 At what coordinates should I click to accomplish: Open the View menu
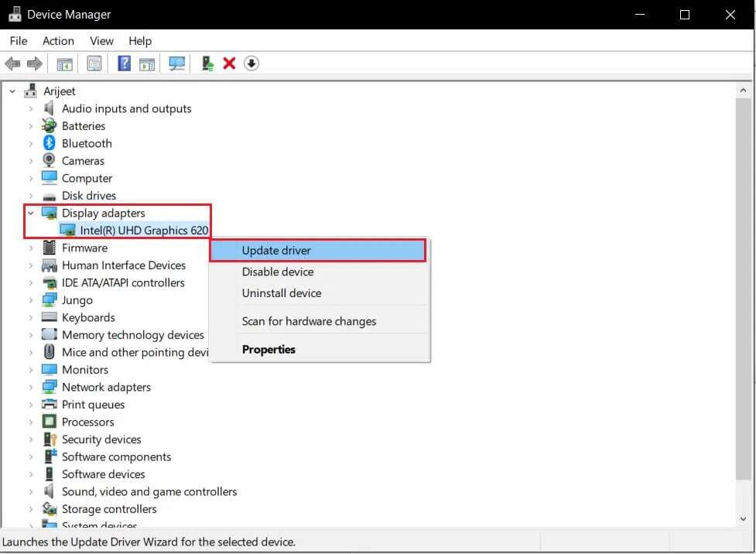[x=101, y=41]
